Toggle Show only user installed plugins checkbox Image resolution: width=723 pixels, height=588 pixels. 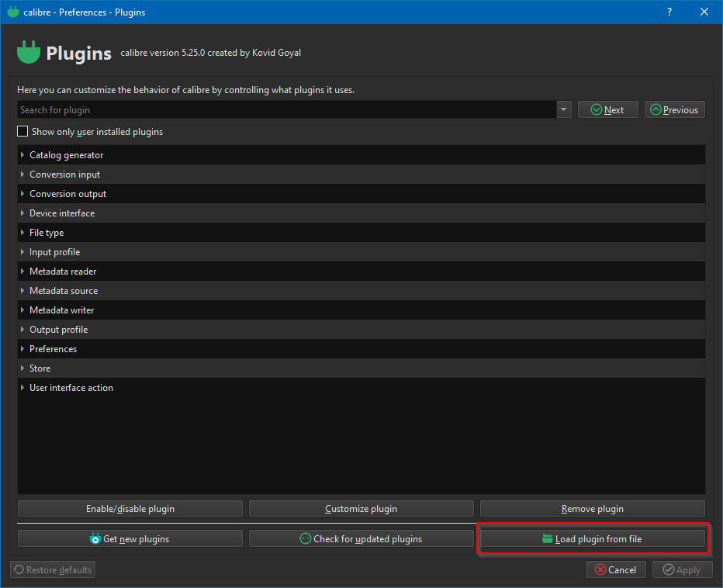coord(22,131)
